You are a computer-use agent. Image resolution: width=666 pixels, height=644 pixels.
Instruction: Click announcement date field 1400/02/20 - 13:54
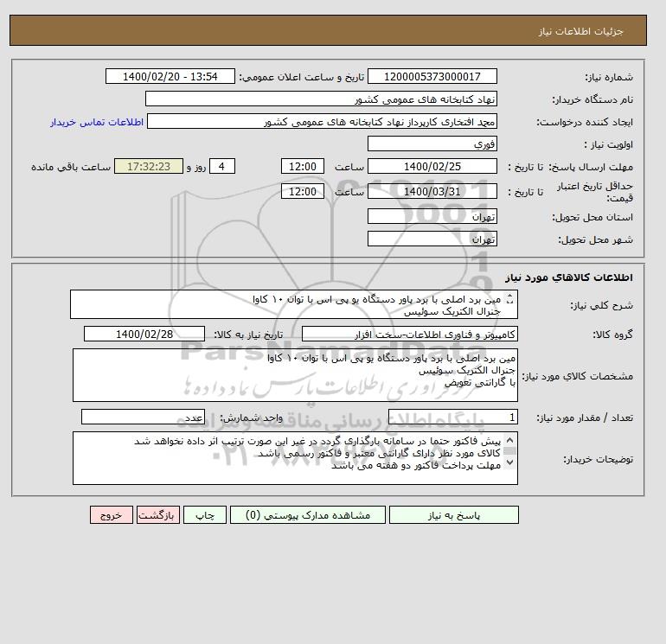(x=170, y=76)
